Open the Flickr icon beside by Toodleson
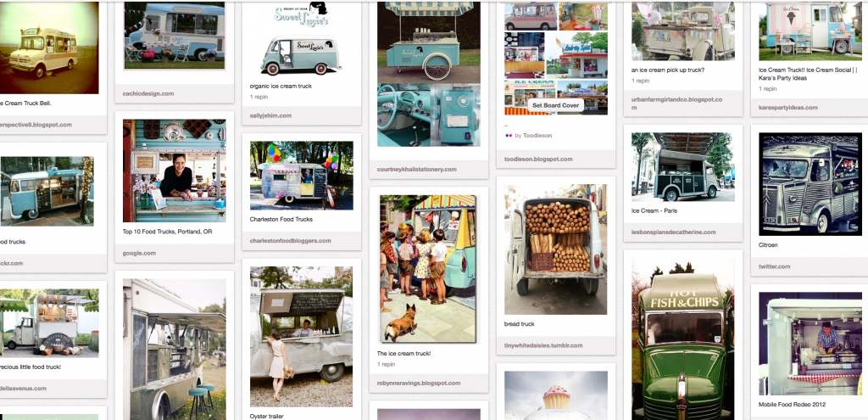This screenshot has width=868, height=420. pyautogui.click(x=509, y=135)
